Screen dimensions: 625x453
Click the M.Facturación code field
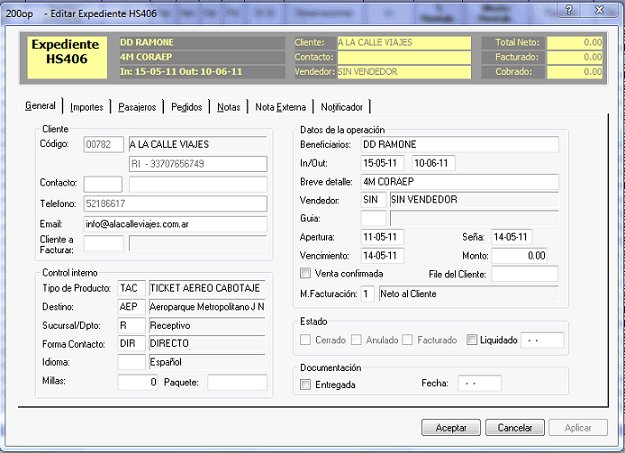[368, 294]
